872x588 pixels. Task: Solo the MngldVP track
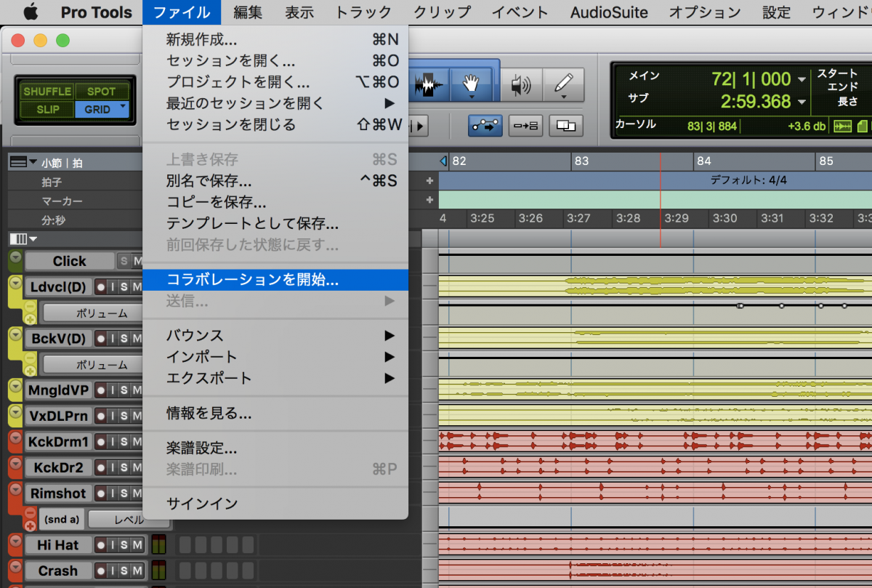(x=124, y=390)
